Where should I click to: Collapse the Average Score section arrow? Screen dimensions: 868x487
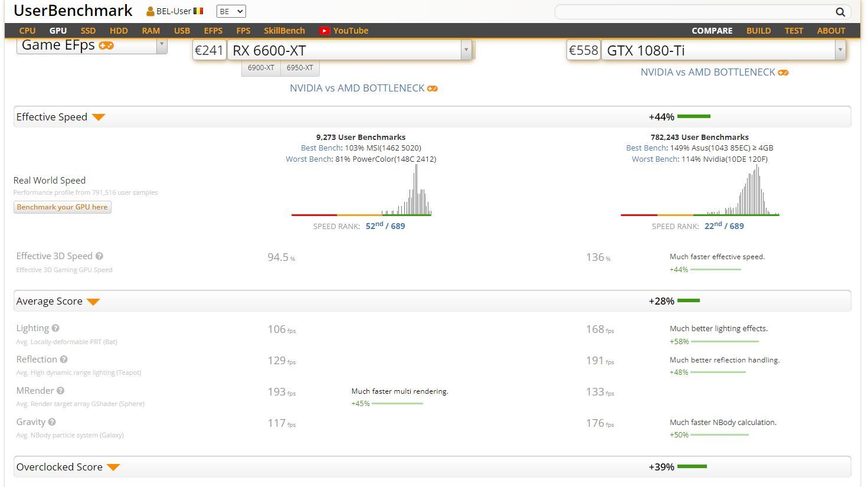pos(93,302)
